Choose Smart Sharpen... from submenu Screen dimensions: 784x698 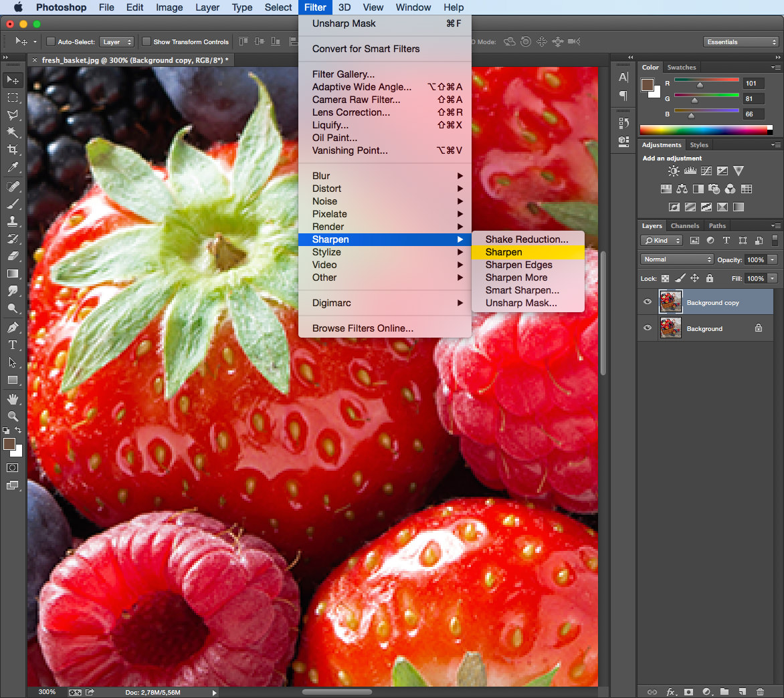pyautogui.click(x=528, y=289)
